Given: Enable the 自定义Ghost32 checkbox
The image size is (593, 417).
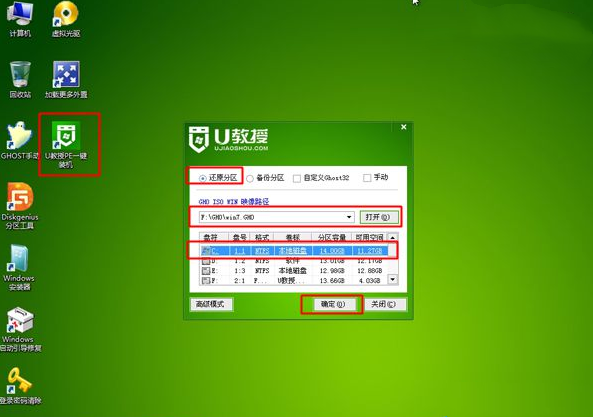Looking at the screenshot, I should (x=297, y=178).
